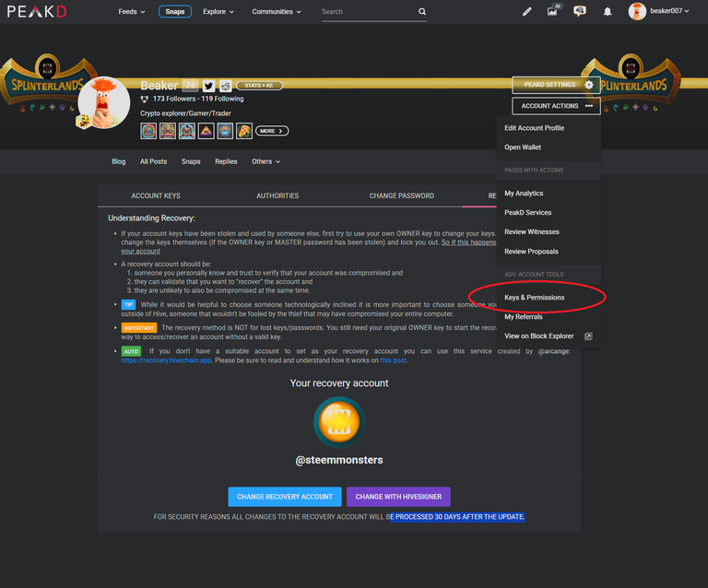Click the MORE badges button
Screen dimensions: 708x588
(272, 131)
